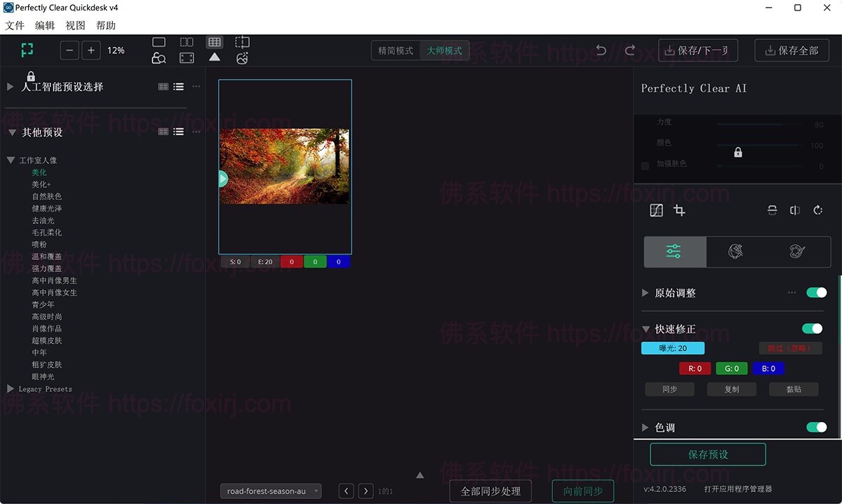Select the grid comparison view icon
This screenshot has height=504, width=842.
pos(215,42)
